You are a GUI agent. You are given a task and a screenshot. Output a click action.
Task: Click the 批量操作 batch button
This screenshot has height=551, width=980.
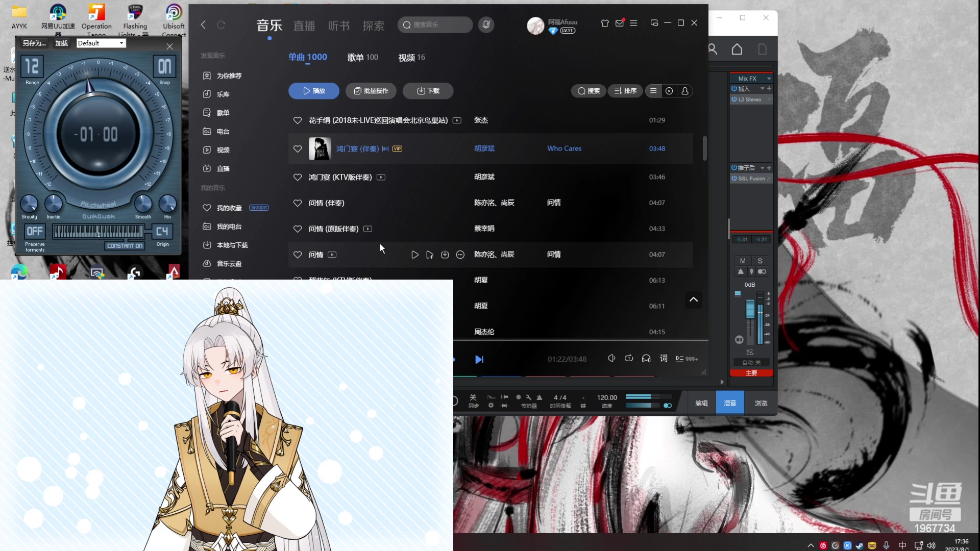click(x=371, y=91)
